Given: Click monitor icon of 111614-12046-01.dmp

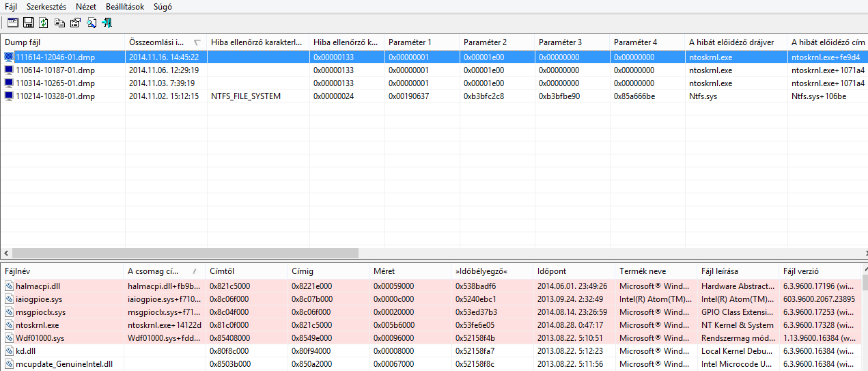Looking at the screenshot, I should (x=9, y=57).
